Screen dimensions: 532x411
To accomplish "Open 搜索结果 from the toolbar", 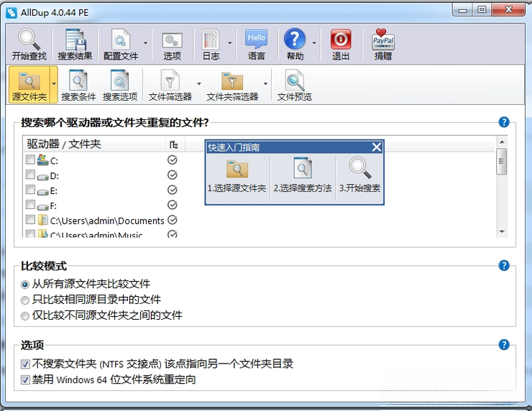I will pyautogui.click(x=75, y=44).
